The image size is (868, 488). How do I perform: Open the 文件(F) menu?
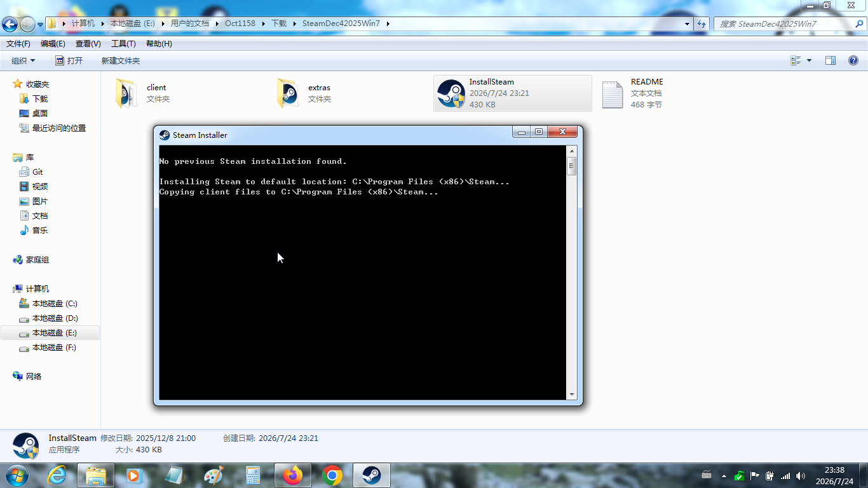(x=18, y=44)
